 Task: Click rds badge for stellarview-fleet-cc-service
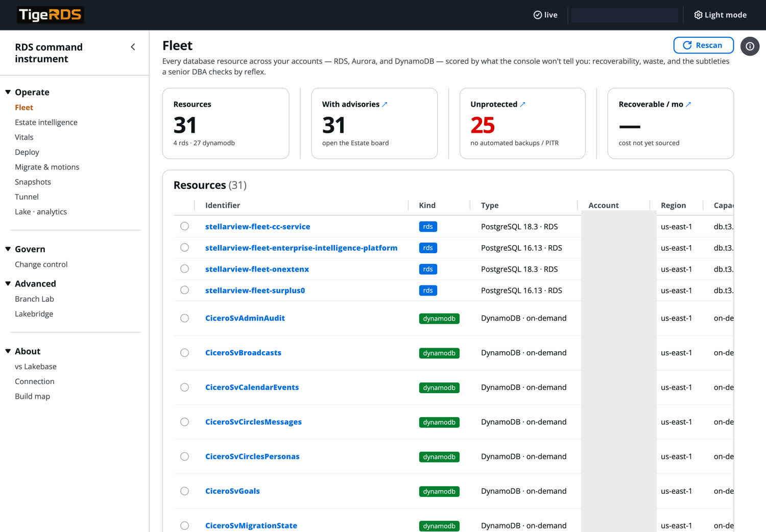tap(428, 227)
